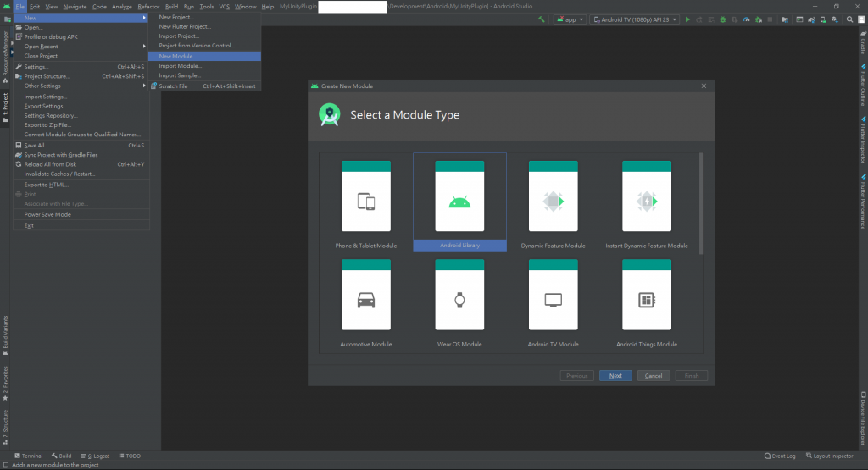Click the Sync Project with Gradle toolbar icon
This screenshot has width=868, height=470.
click(811, 19)
